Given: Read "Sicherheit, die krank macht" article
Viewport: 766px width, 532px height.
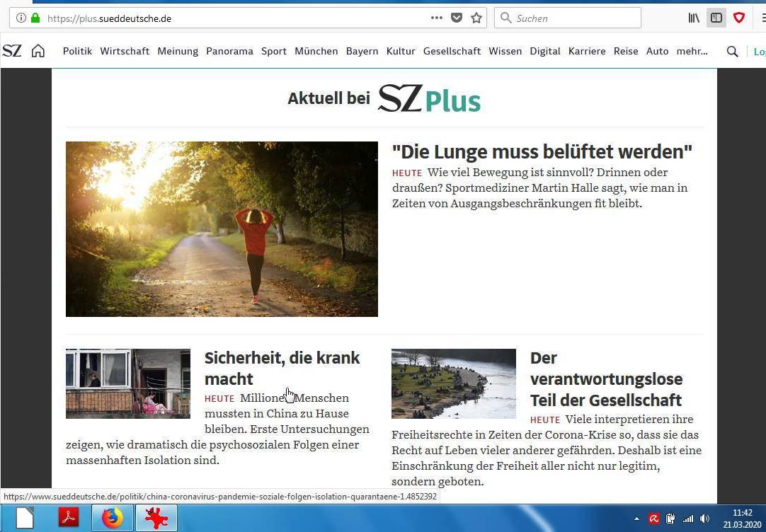Looking at the screenshot, I should [x=282, y=368].
